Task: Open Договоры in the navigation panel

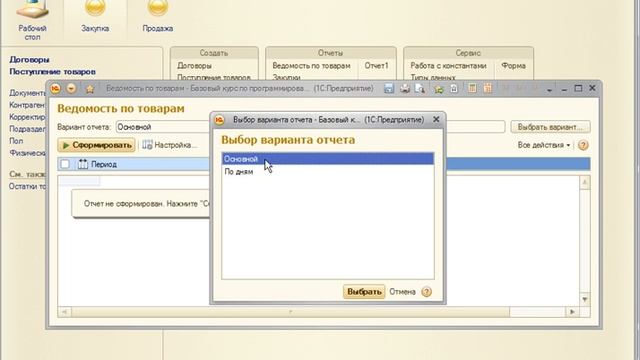Action: (x=29, y=60)
